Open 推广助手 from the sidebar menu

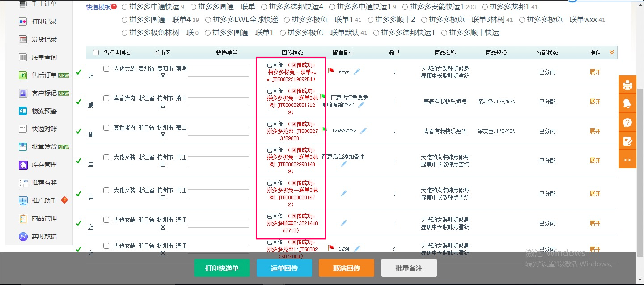click(43, 200)
